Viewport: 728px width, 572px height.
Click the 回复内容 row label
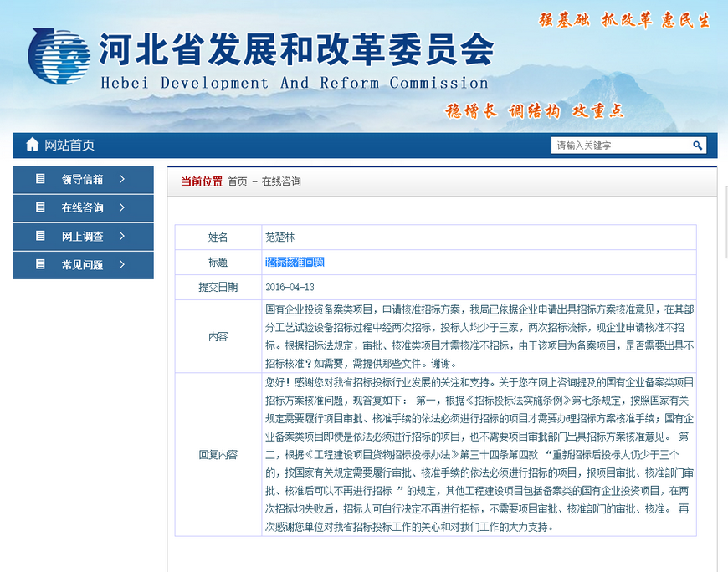[x=218, y=455]
